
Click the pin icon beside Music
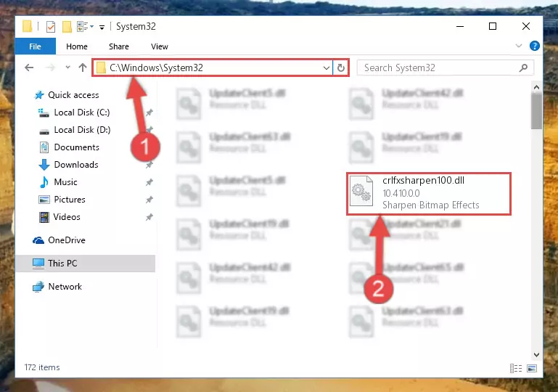(149, 182)
